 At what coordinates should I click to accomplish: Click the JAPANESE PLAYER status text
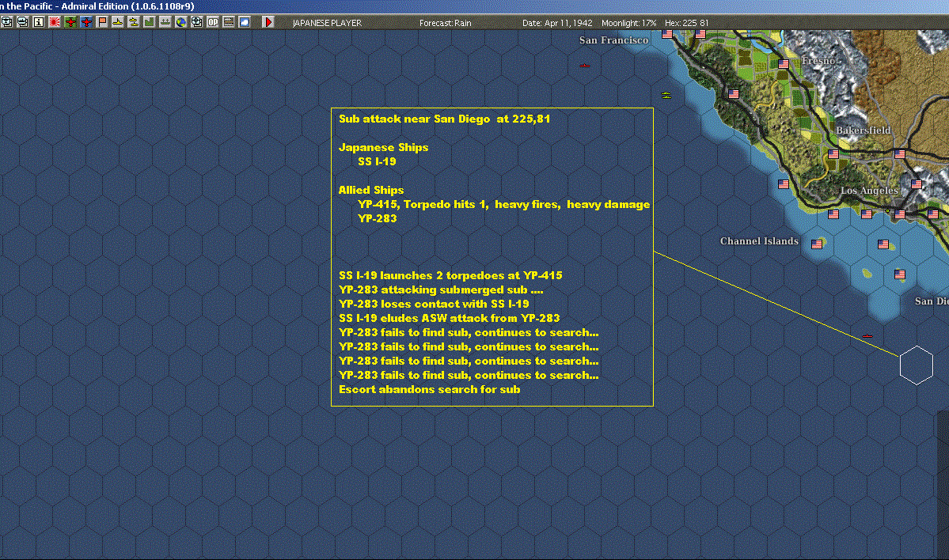(327, 23)
